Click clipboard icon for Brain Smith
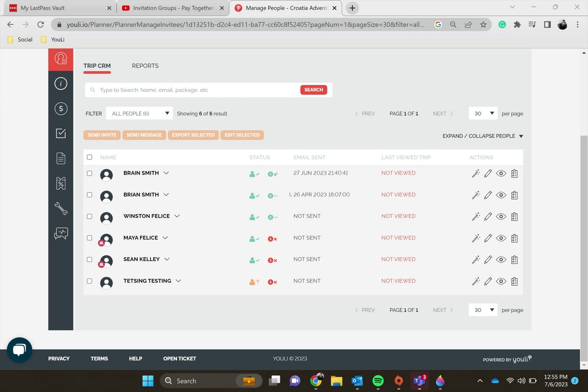Viewport: 588px width, 392px height. tap(514, 173)
